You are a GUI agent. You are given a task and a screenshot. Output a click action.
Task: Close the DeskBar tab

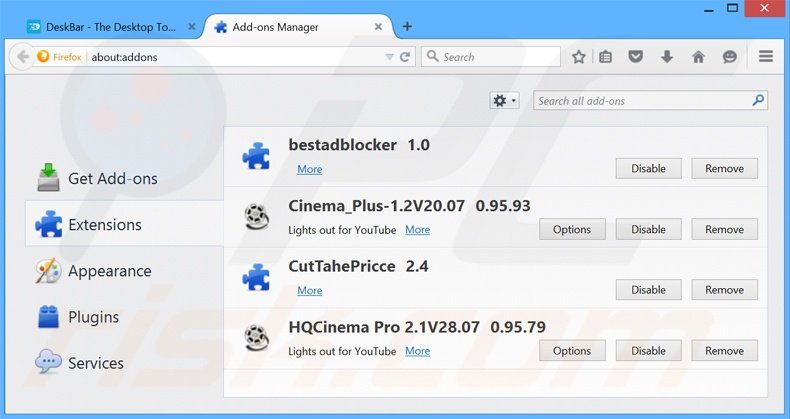tap(192, 27)
